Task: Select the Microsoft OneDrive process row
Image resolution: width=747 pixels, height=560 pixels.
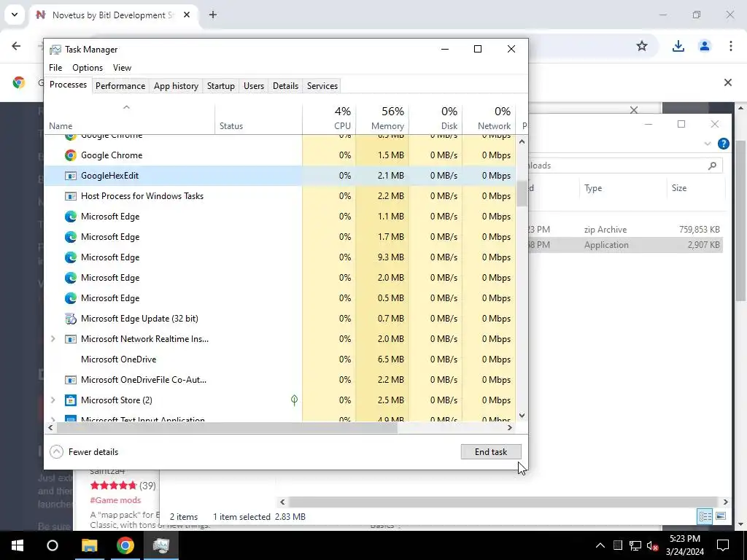Action: click(x=280, y=359)
